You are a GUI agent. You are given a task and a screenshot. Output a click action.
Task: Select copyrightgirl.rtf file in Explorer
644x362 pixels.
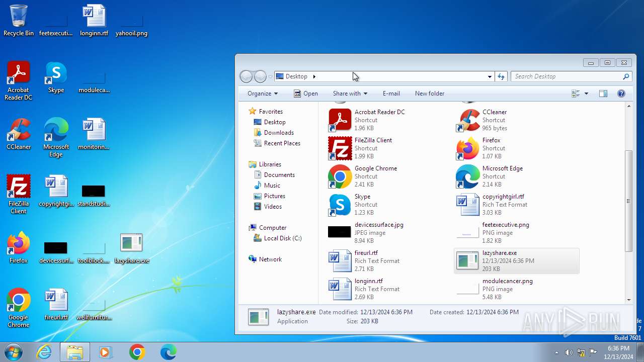517,204
